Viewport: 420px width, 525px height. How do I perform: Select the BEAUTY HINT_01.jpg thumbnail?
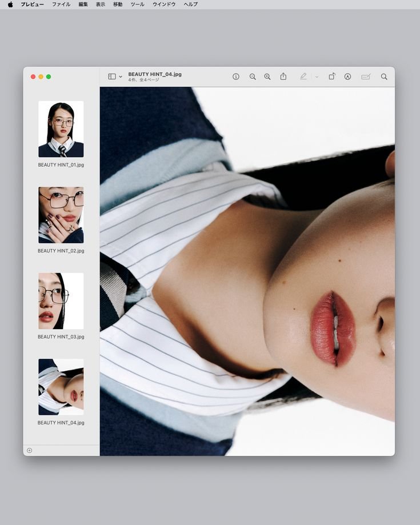[61, 129]
